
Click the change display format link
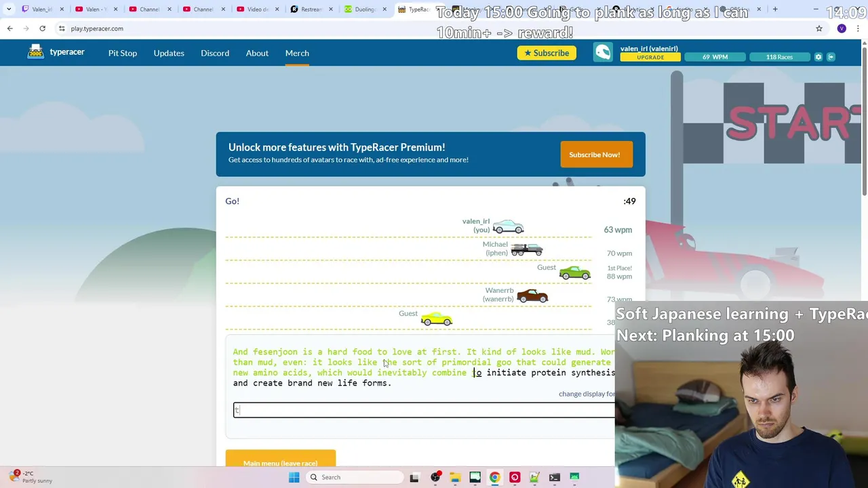(x=587, y=394)
